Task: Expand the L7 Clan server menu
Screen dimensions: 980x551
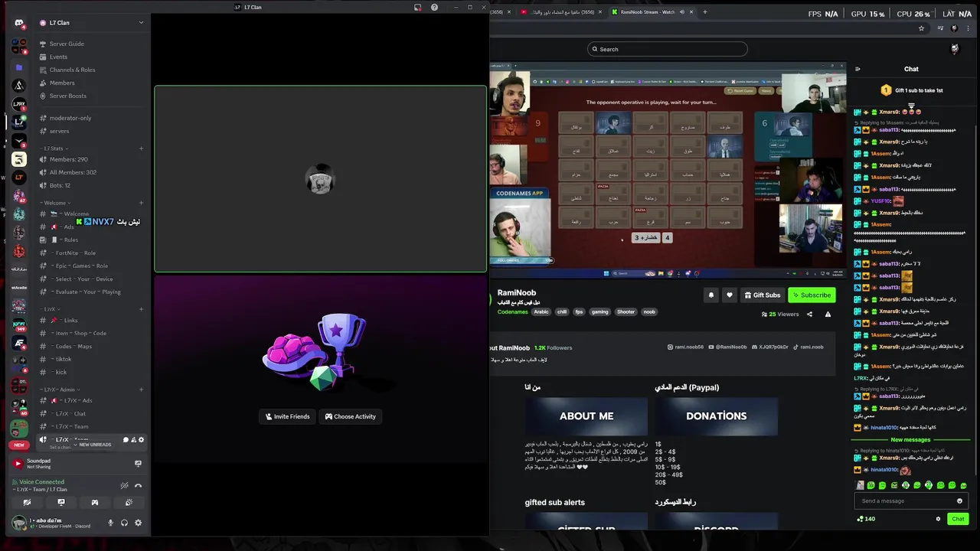Action: [x=141, y=23]
